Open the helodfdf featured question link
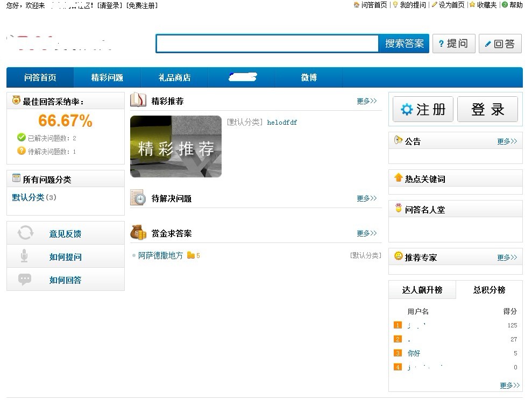 coord(282,123)
